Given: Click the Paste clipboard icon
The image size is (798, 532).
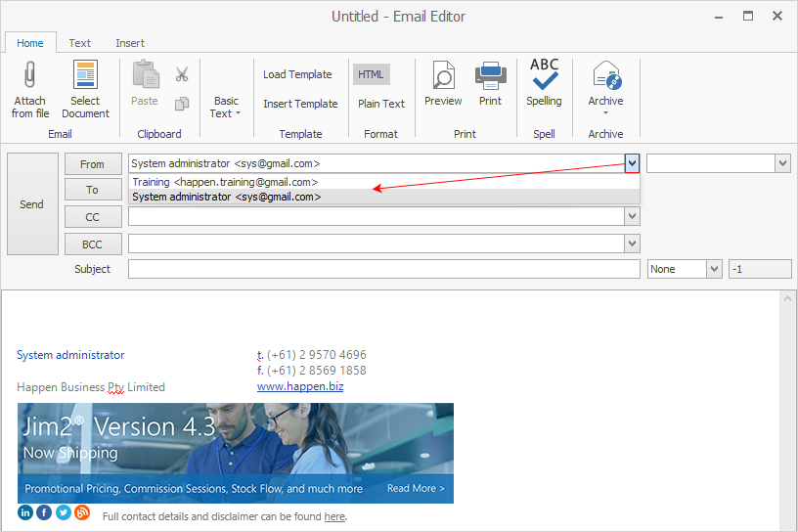Looking at the screenshot, I should point(146,74).
